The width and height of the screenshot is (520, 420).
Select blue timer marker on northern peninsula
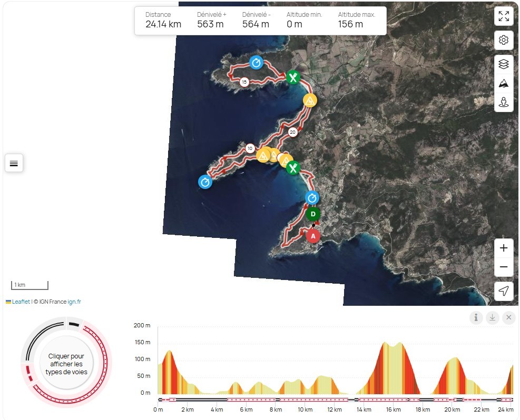tap(257, 63)
